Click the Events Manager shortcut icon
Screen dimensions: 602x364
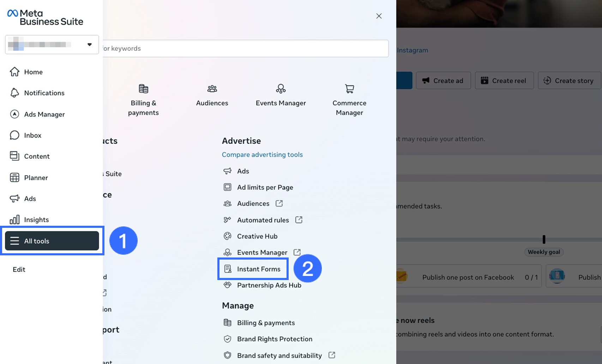click(281, 89)
